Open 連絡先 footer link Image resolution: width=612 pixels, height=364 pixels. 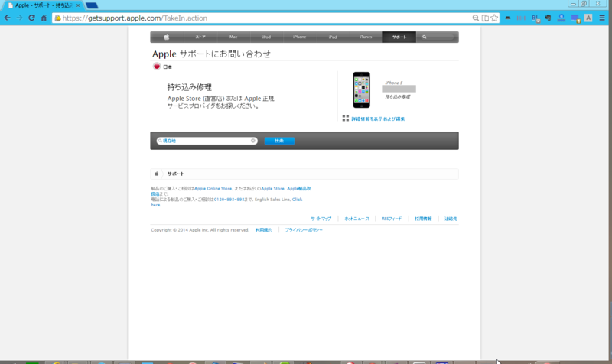(451, 219)
